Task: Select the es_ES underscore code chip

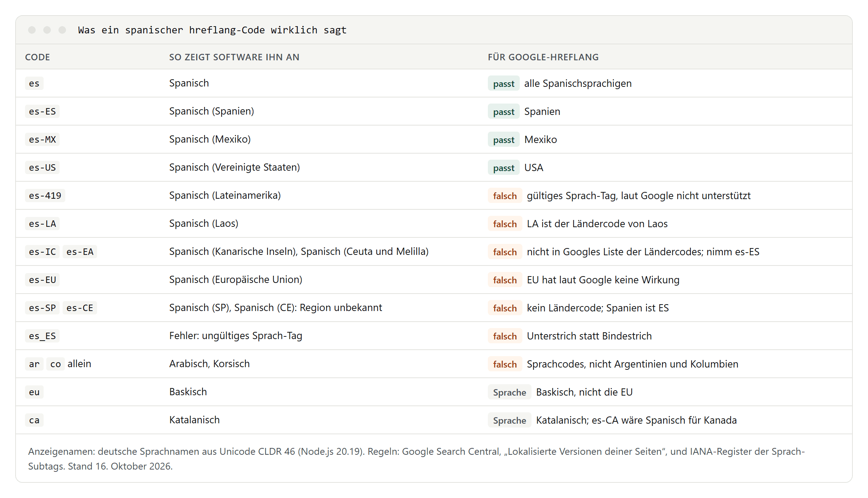Action: pos(42,336)
